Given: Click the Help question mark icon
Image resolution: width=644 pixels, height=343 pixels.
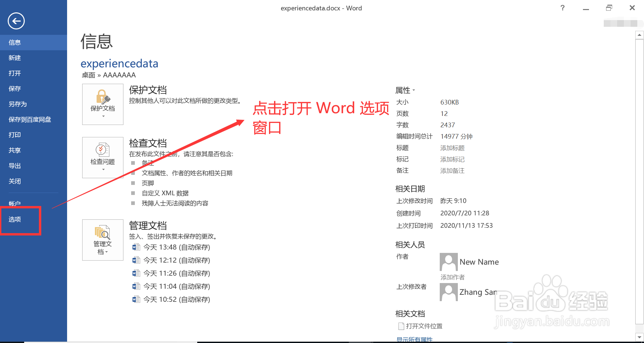Looking at the screenshot, I should 562,8.
